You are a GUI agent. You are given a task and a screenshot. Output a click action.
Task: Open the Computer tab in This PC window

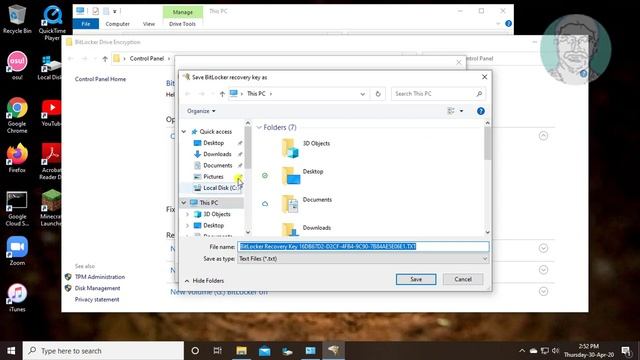(118, 24)
